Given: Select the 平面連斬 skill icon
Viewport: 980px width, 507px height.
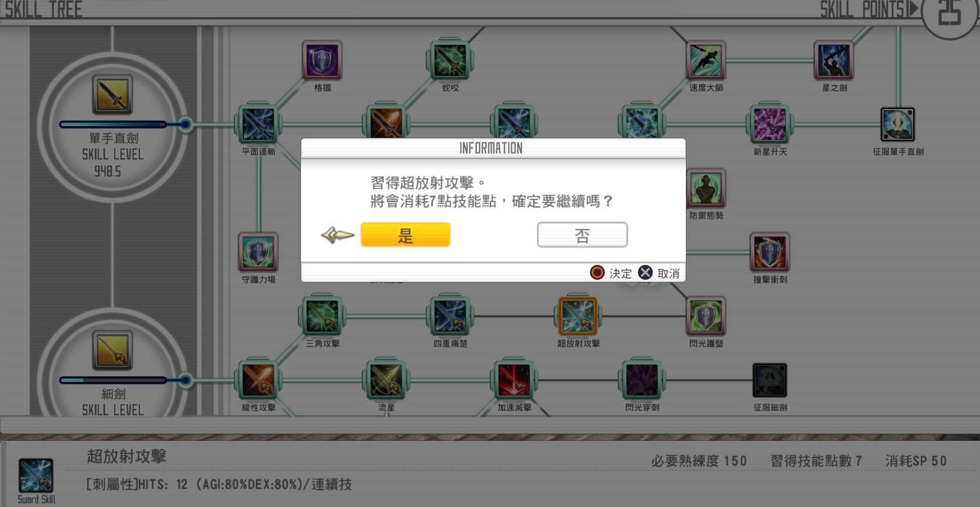Looking at the screenshot, I should [x=258, y=123].
